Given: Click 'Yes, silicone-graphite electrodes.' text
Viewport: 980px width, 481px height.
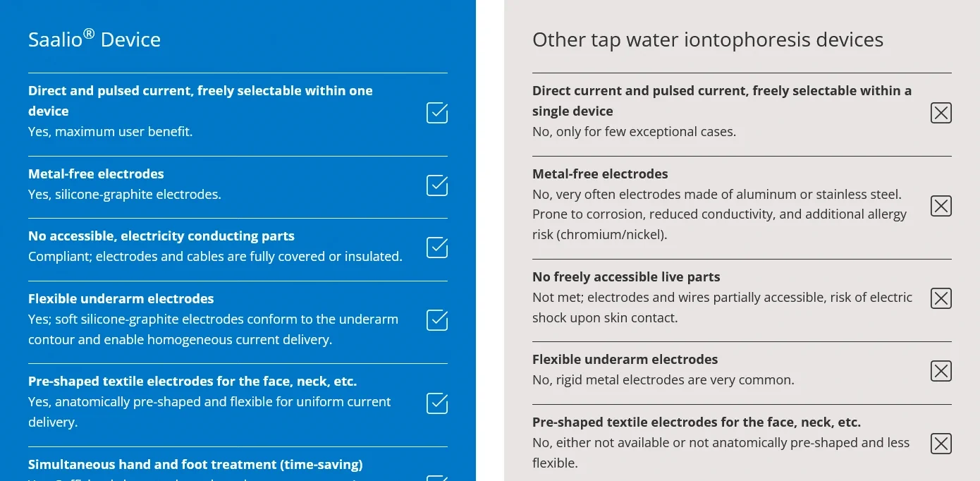Looking at the screenshot, I should (125, 194).
